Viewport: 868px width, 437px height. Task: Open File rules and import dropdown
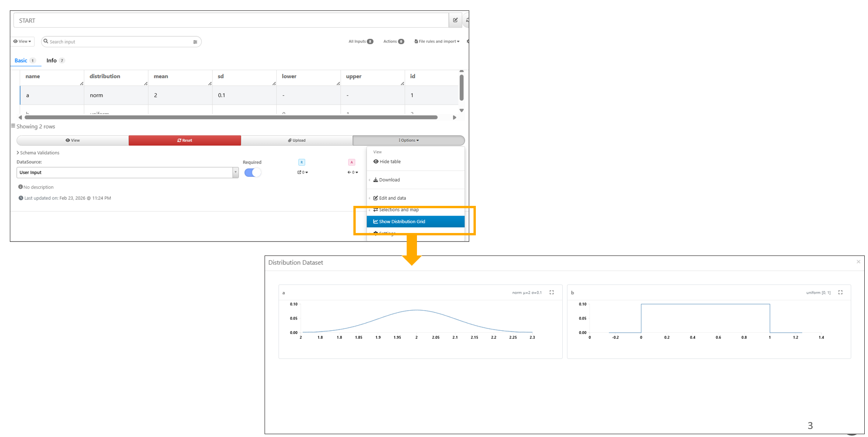tap(437, 42)
